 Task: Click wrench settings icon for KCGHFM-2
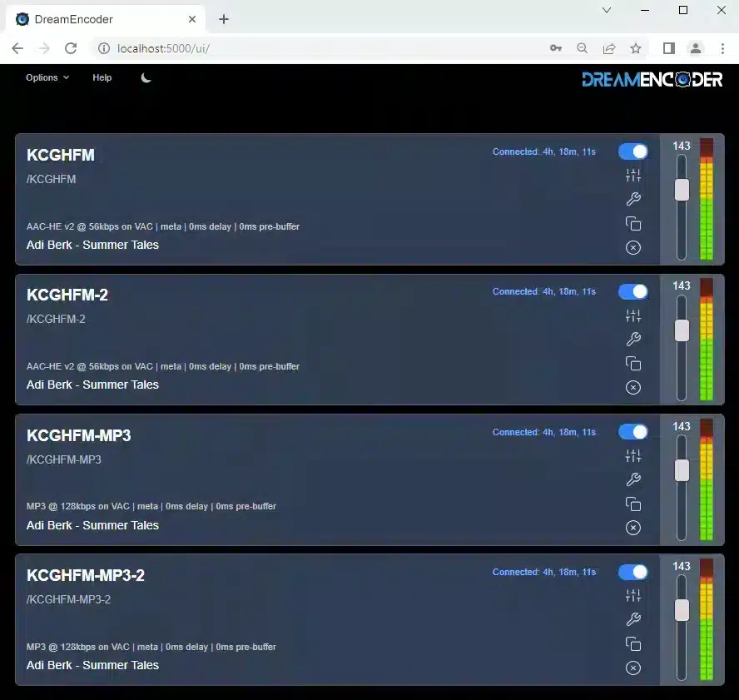(633, 339)
